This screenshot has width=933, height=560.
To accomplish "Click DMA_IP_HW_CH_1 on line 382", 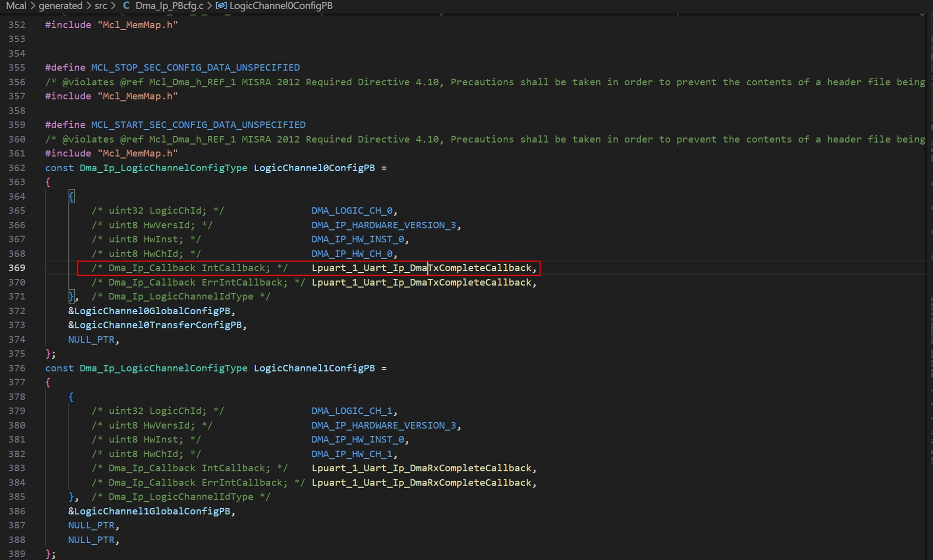I will (x=353, y=454).
